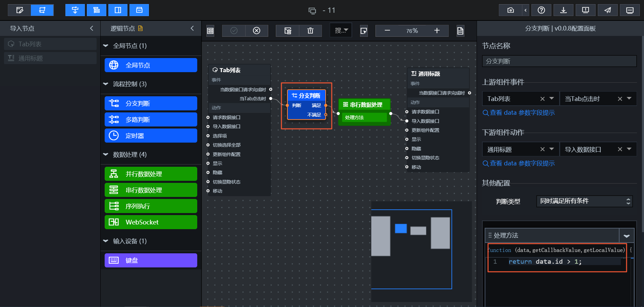Click the minimap blue node thumbnail

401,228
